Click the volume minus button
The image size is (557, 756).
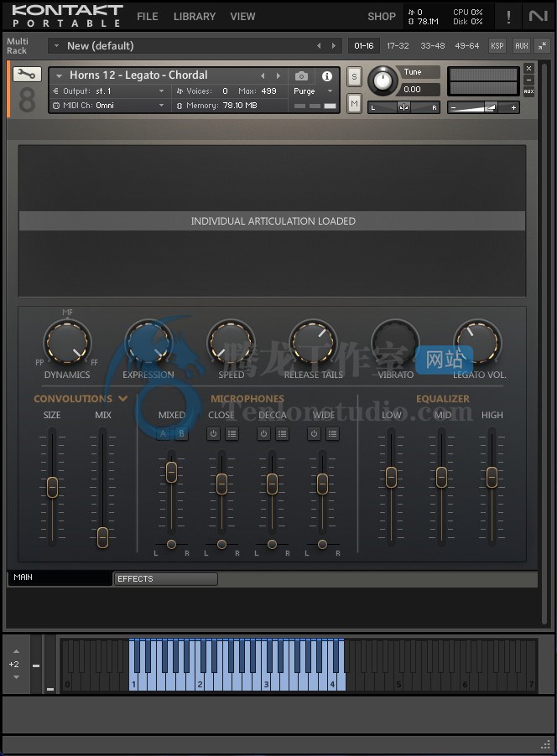(453, 108)
